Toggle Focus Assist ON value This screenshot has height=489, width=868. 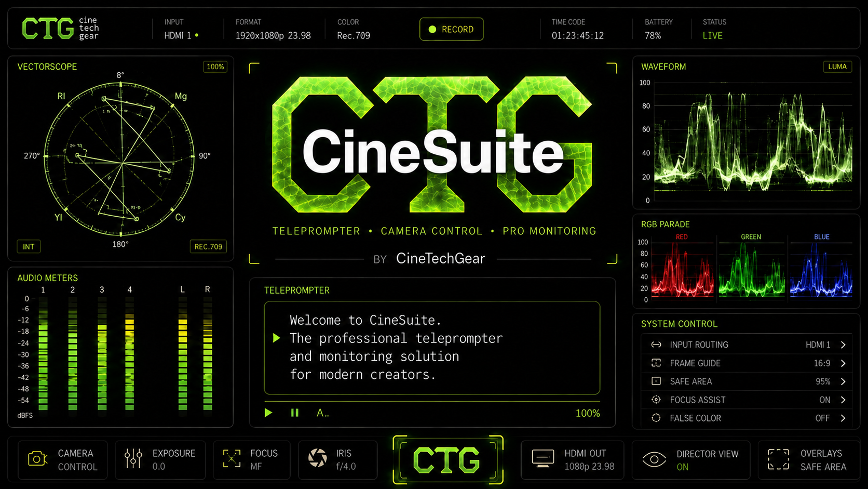point(825,400)
